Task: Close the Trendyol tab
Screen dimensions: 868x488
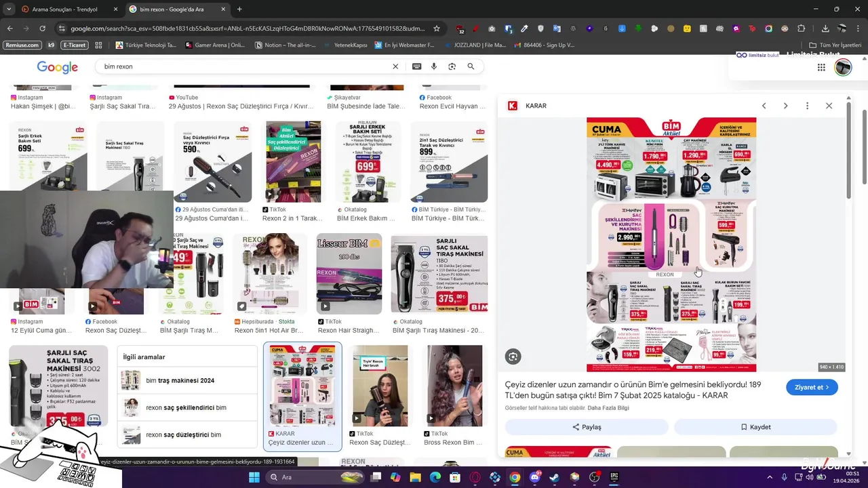Action: [115, 9]
